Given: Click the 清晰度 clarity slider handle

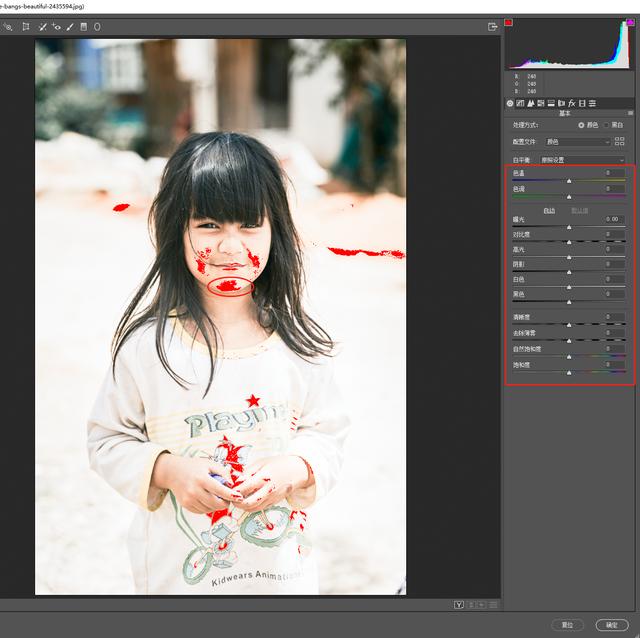Looking at the screenshot, I should (569, 325).
